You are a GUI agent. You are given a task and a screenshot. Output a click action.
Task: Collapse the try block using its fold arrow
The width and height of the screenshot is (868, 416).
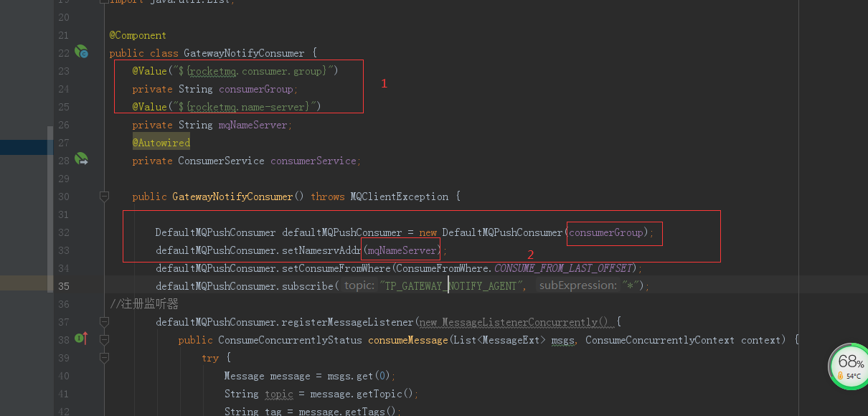click(103, 357)
